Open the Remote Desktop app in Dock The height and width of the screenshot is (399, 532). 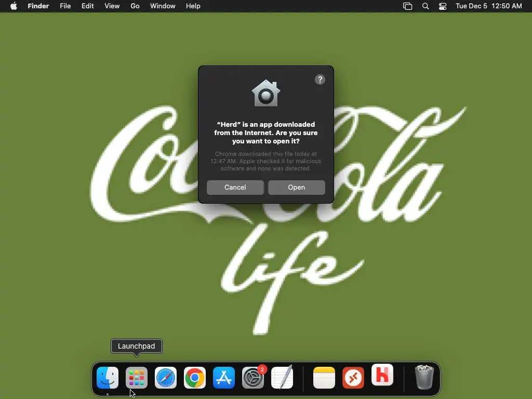point(353,378)
